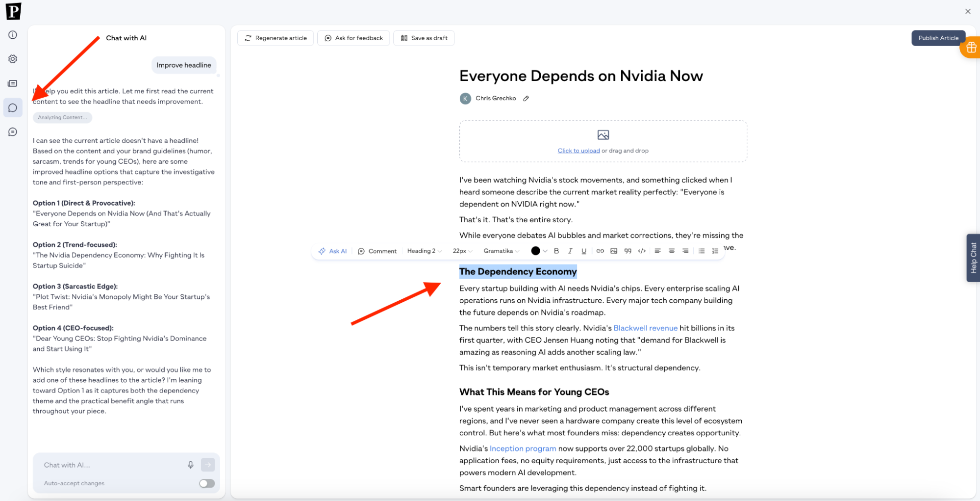The width and height of the screenshot is (980, 501).
Task: Click 'Option 1 (Direct & Provocative):' text
Action: 84,203
